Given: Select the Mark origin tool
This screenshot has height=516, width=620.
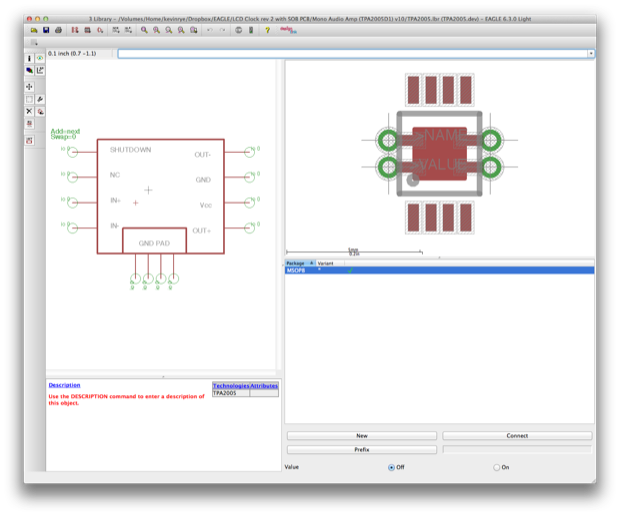Looking at the screenshot, I should pyautogui.click(x=40, y=70).
